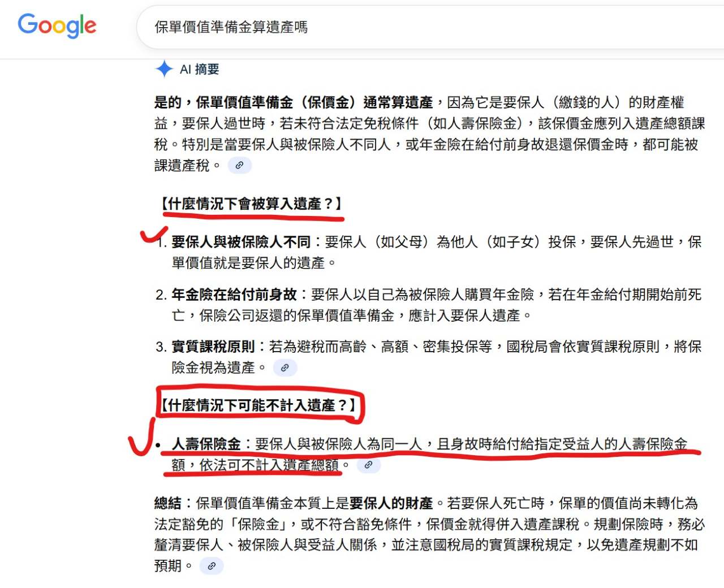Screen dimensions: 724x588
Task: Click bold bullet title 人壽保險金
Action: tap(206, 444)
